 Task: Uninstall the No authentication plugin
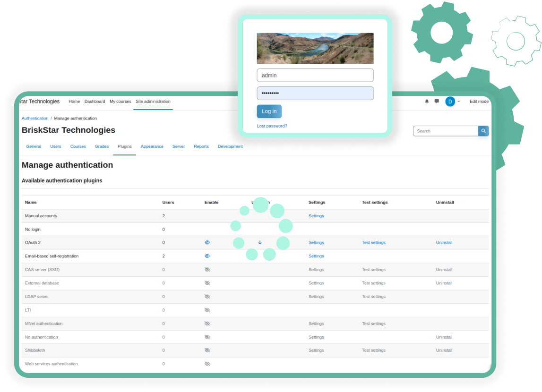[444, 337]
